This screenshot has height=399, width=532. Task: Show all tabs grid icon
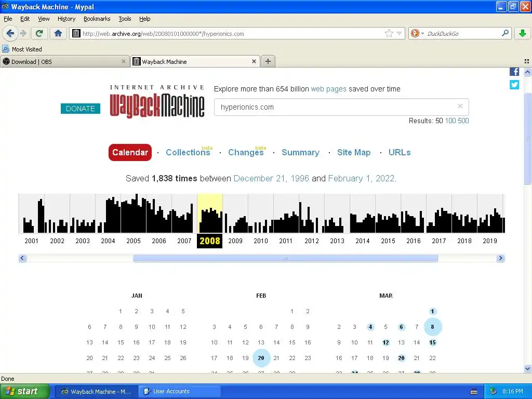point(527,61)
